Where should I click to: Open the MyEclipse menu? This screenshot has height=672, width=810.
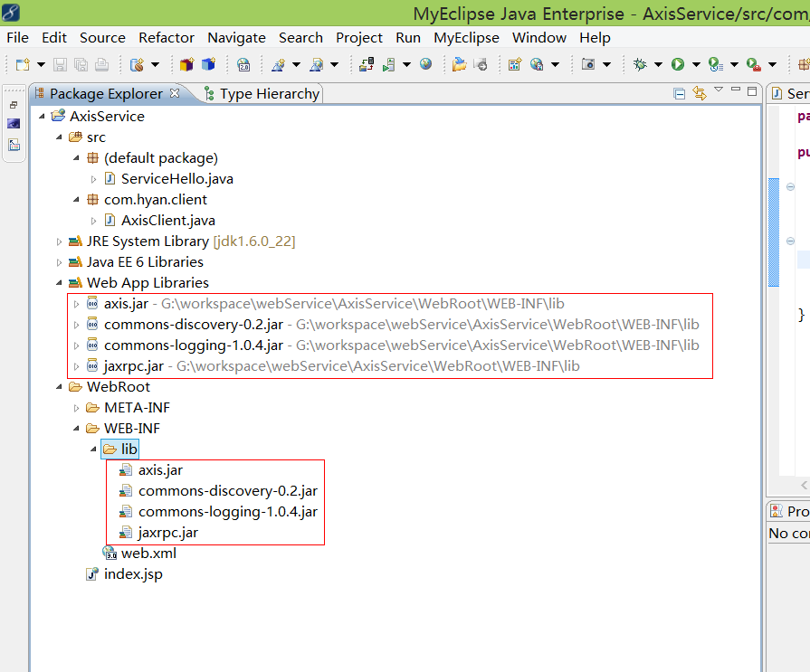466,38
